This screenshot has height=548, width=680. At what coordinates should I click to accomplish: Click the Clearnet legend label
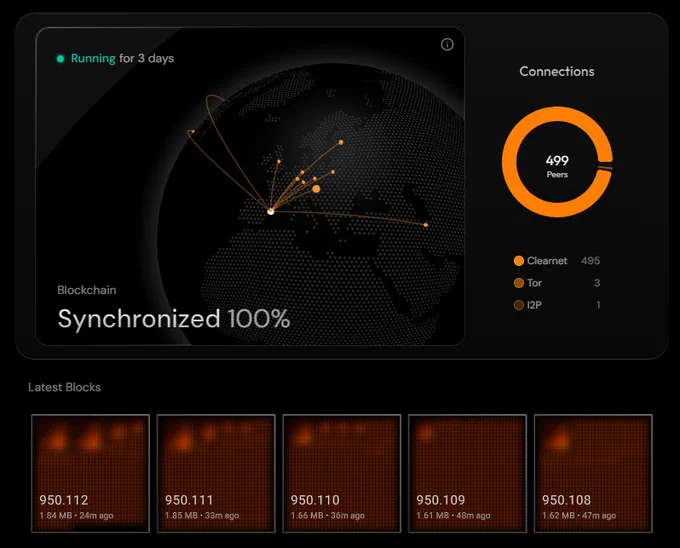click(547, 261)
